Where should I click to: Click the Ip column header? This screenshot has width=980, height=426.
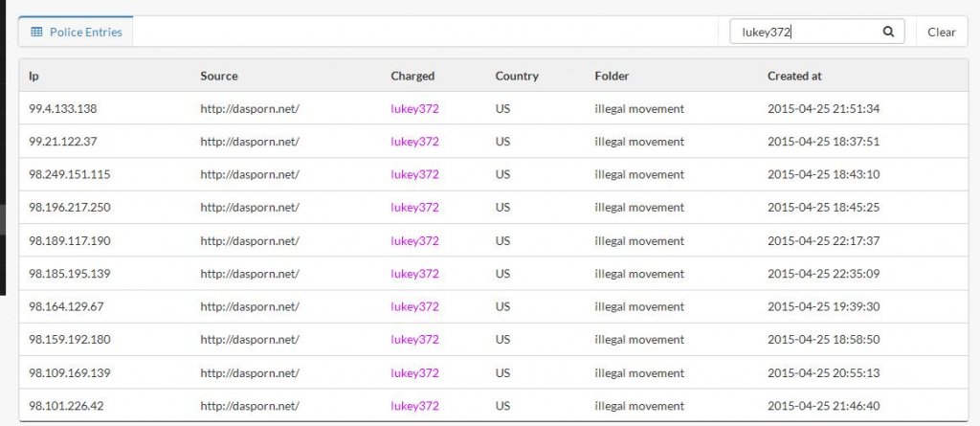tap(33, 76)
